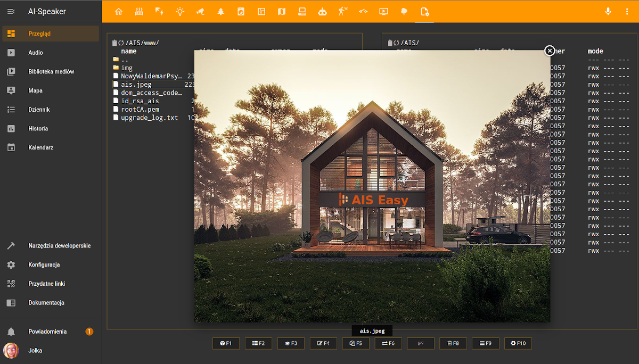Refresh the right /AIS/ panel
The width and height of the screenshot is (639, 364).
point(396,43)
